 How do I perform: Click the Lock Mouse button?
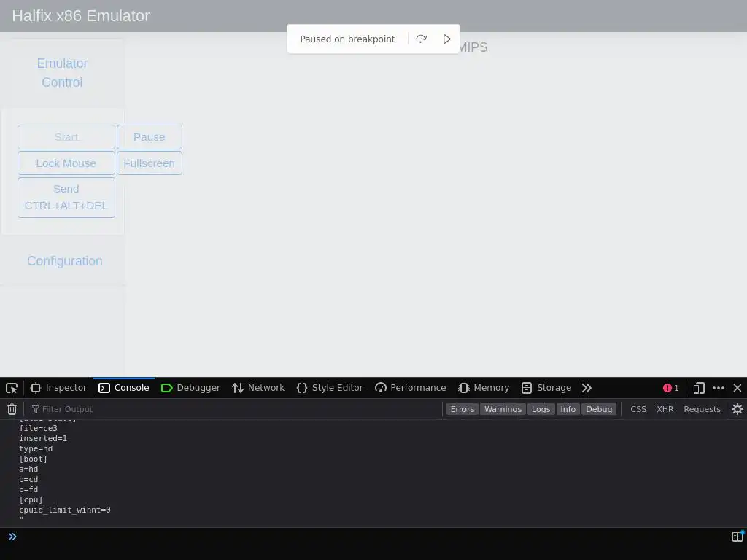point(66,163)
